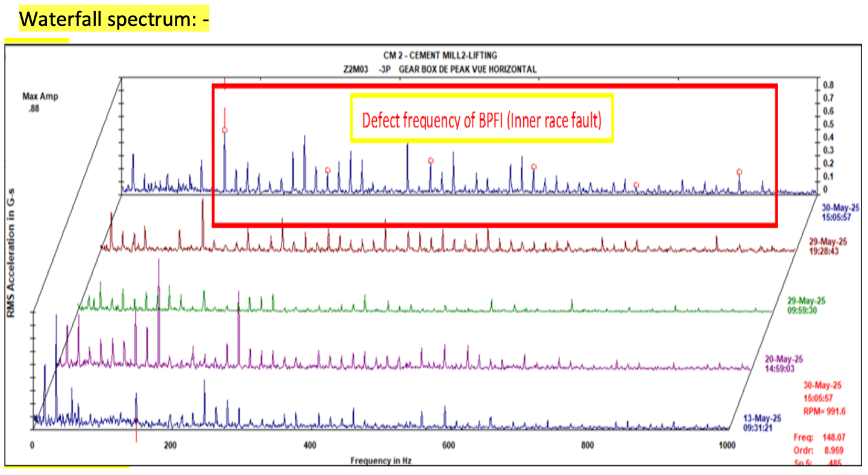Select the "29-May-25 19:28:43" trace label
This screenshot has width=868, height=475.
pos(828,246)
